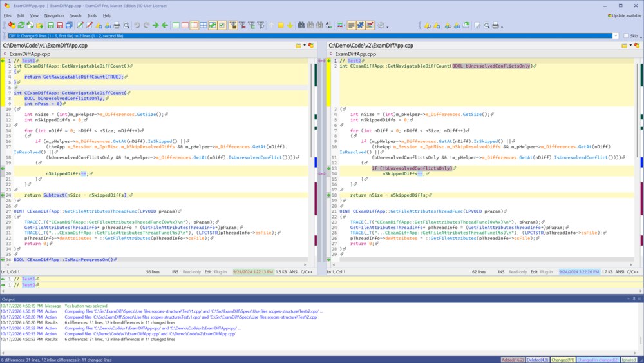Expand the current difference dropdown list
The image size is (644, 363).
[615, 35]
